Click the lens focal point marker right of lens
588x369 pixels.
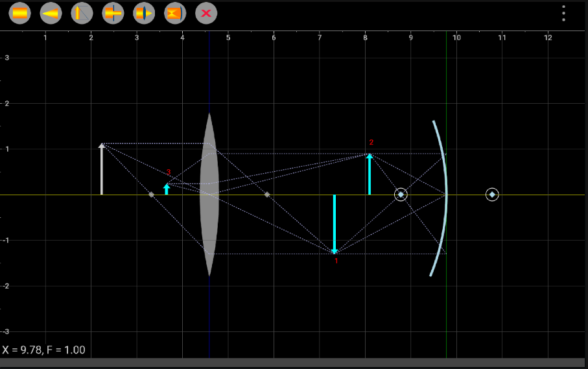click(267, 195)
